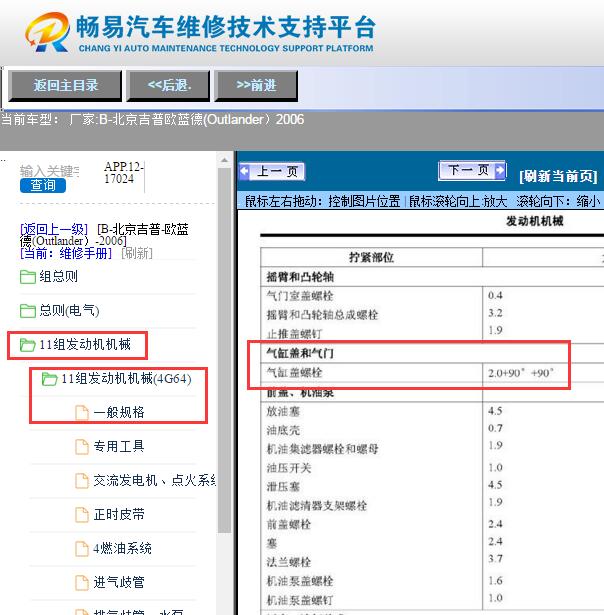Click the sidebar vertical scrollbar thumb
The height and width of the screenshot is (615, 604).
point(224,350)
